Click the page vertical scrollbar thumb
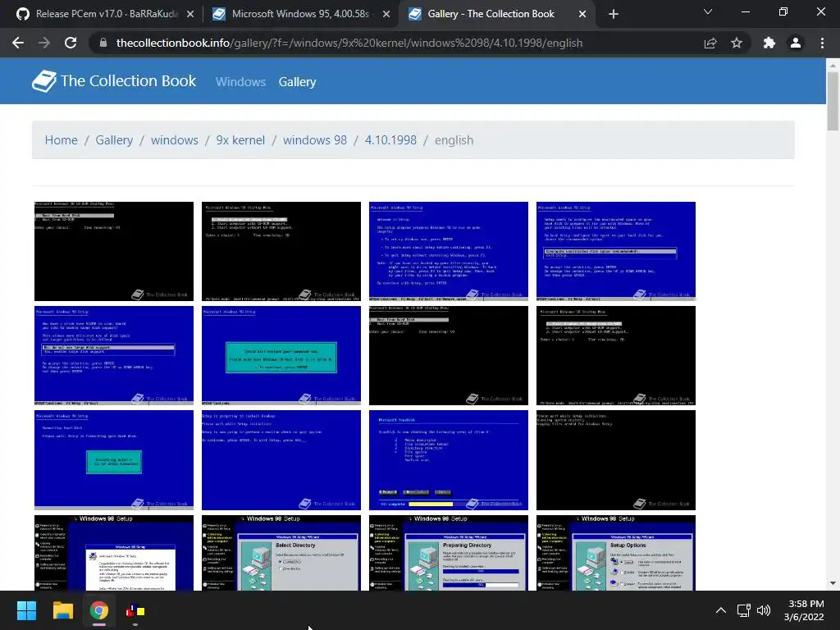The image size is (840, 630). pos(833,101)
